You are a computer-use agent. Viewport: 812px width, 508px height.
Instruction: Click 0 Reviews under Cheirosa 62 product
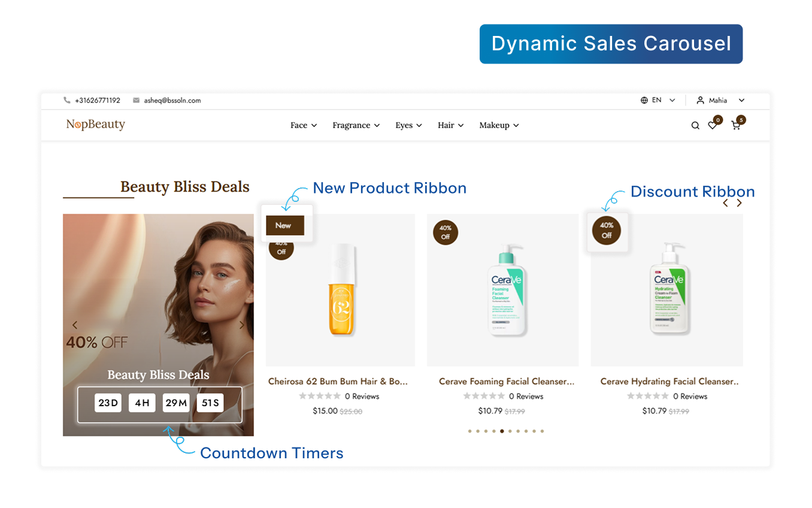point(362,396)
